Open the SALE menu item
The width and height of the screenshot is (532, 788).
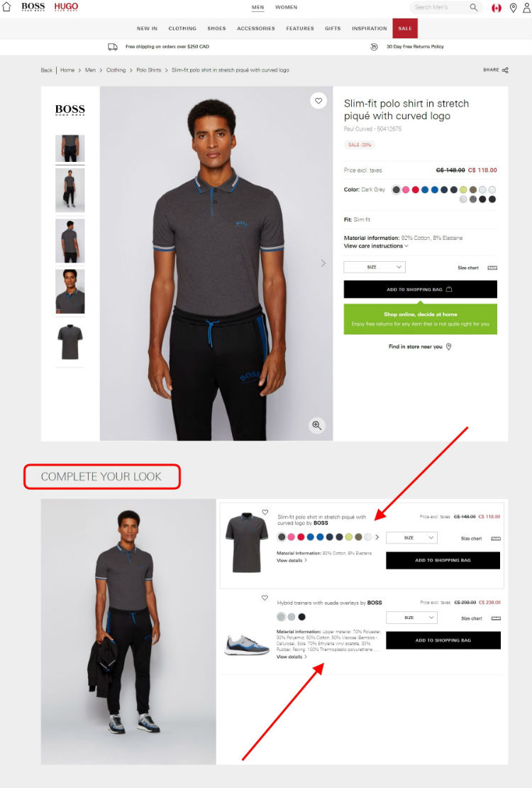coord(405,28)
